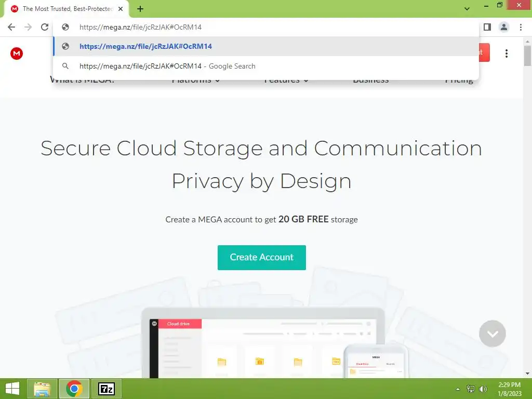Screen dimensions: 532x399
Task: Click the Cloud drive label in the preview image
Action: pos(179,324)
